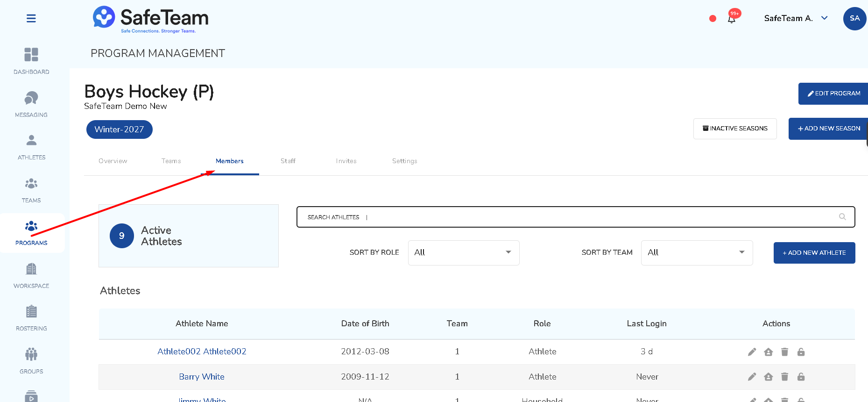Screen dimensions: 868x402
Task: Click the lock icon for Barry White
Action: click(801, 377)
